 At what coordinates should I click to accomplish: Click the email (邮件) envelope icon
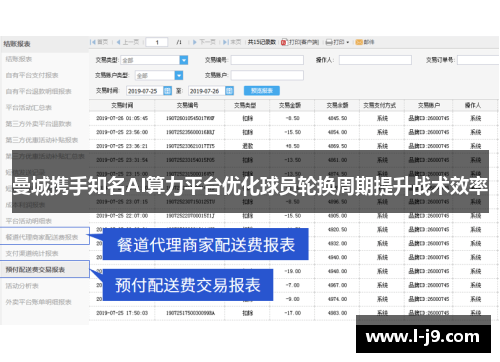[359, 42]
